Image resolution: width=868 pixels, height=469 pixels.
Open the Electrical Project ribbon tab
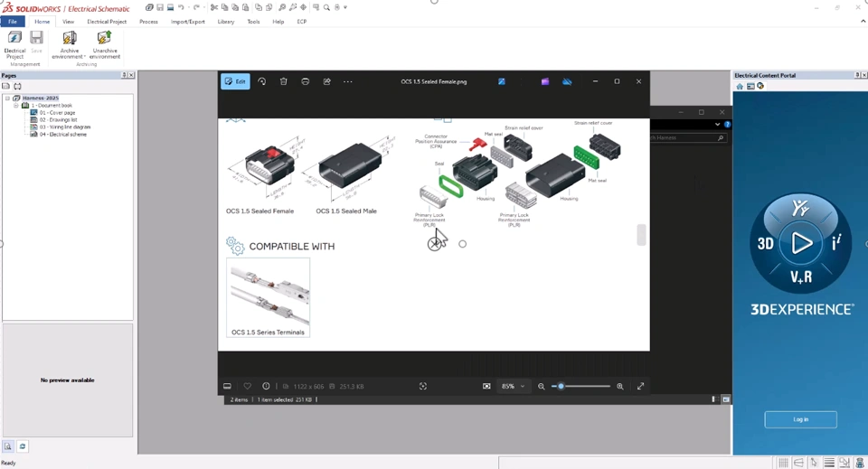[107, 22]
